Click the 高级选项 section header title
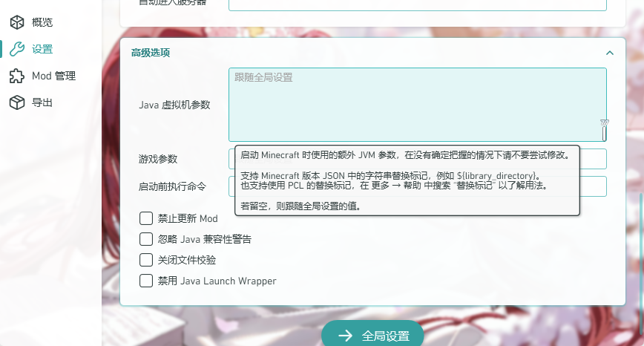This screenshot has height=346, width=644. (151, 53)
